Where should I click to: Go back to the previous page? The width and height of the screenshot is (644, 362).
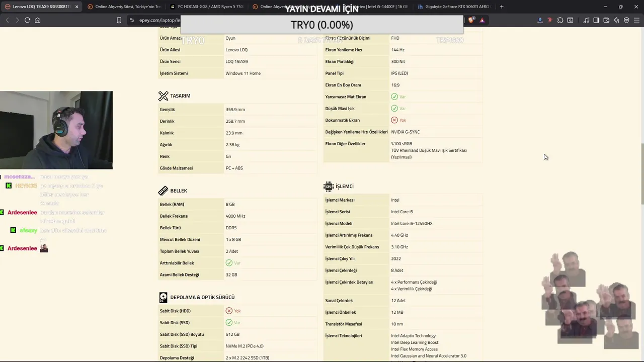7,20
